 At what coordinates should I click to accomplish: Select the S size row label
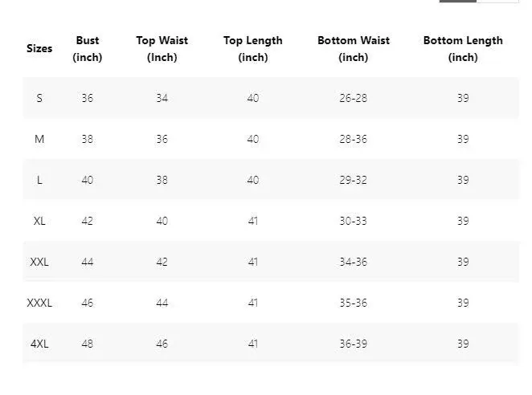click(39, 98)
